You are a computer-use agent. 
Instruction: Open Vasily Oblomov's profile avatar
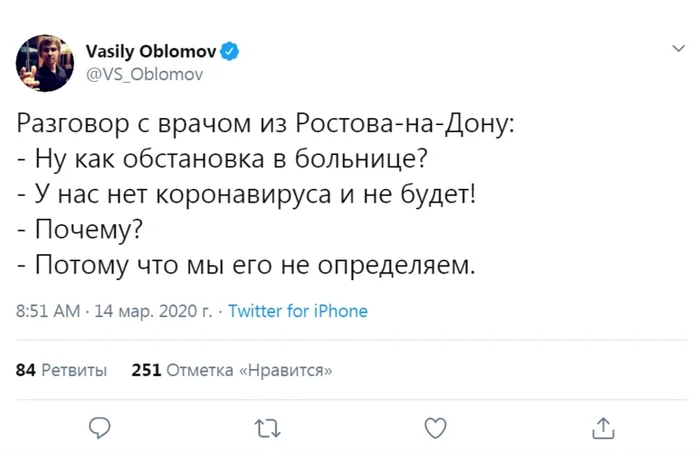click(x=44, y=62)
